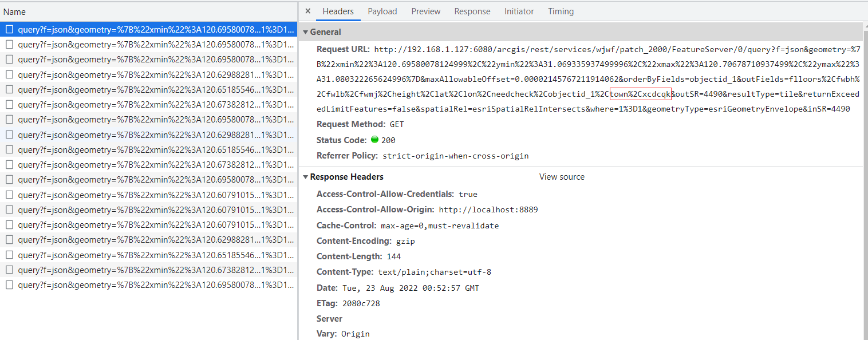Switch to the Response tab

pyautogui.click(x=472, y=11)
